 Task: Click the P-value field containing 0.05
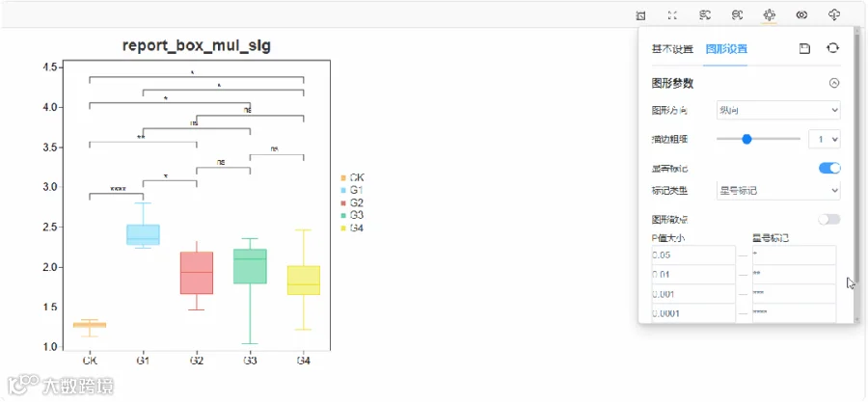[x=693, y=255]
